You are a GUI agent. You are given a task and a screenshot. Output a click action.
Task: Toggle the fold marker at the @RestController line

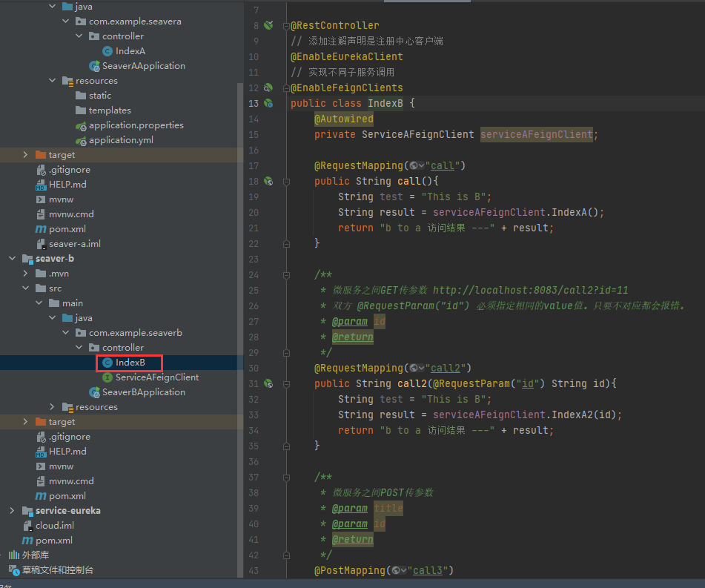click(x=286, y=26)
